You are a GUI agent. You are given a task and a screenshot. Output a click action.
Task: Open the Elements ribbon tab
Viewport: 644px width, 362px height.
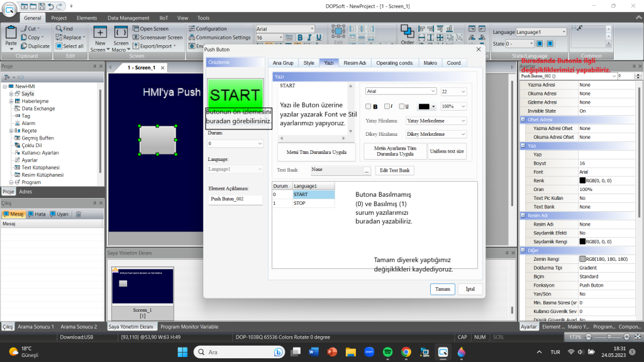pyautogui.click(x=87, y=18)
